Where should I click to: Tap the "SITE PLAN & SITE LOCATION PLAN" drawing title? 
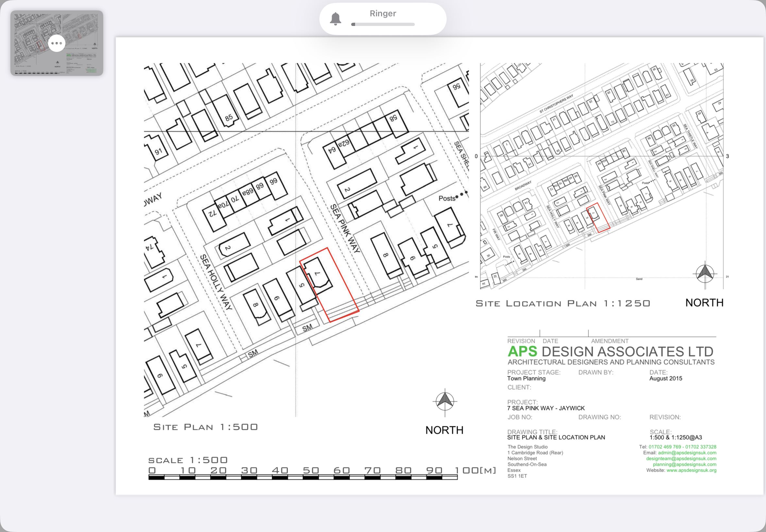click(x=556, y=437)
